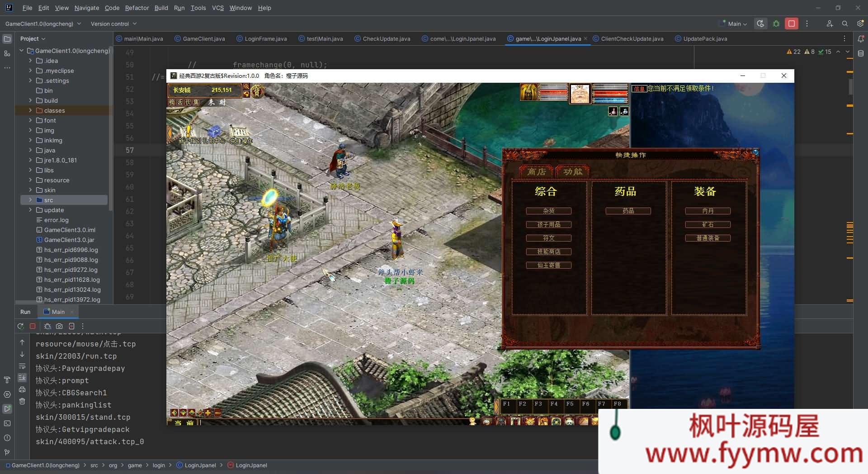Rerun Main using the toolbar rerun icon

760,24
